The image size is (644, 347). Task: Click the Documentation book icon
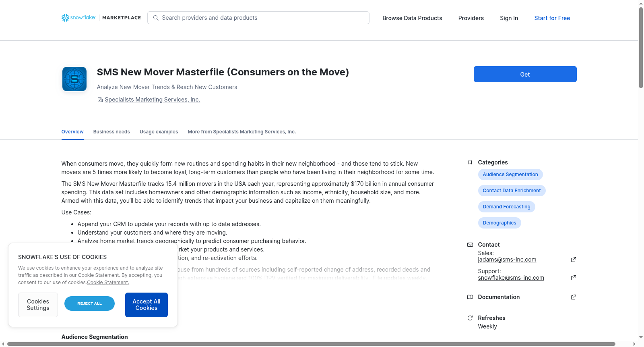click(470, 297)
